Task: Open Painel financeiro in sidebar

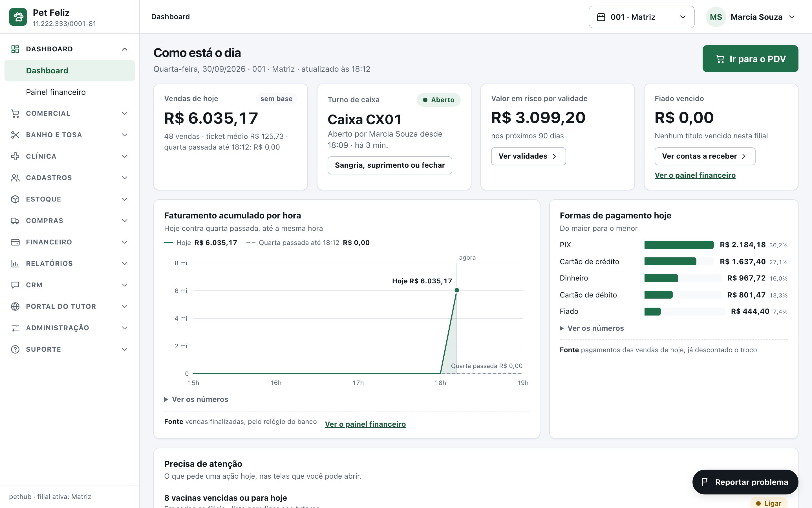Action: (69, 92)
